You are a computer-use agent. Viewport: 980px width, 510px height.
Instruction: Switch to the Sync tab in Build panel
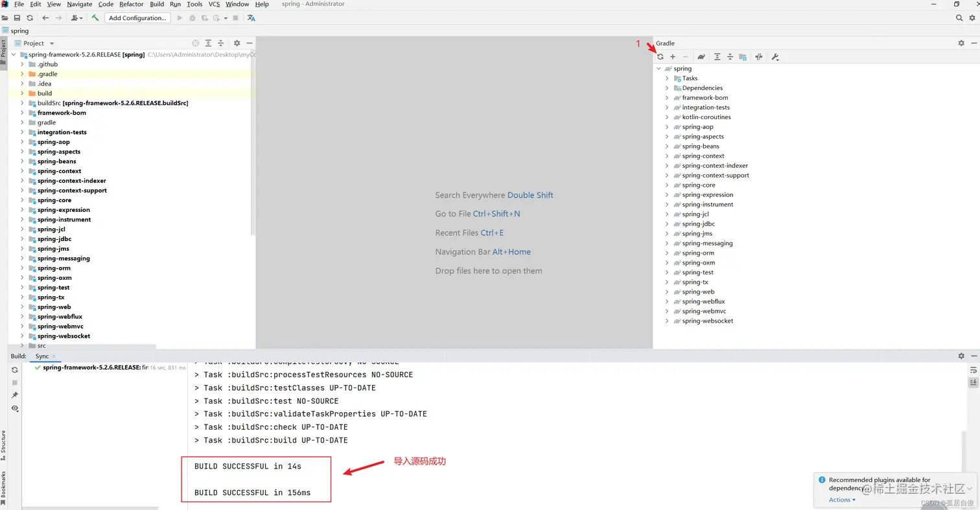click(42, 356)
